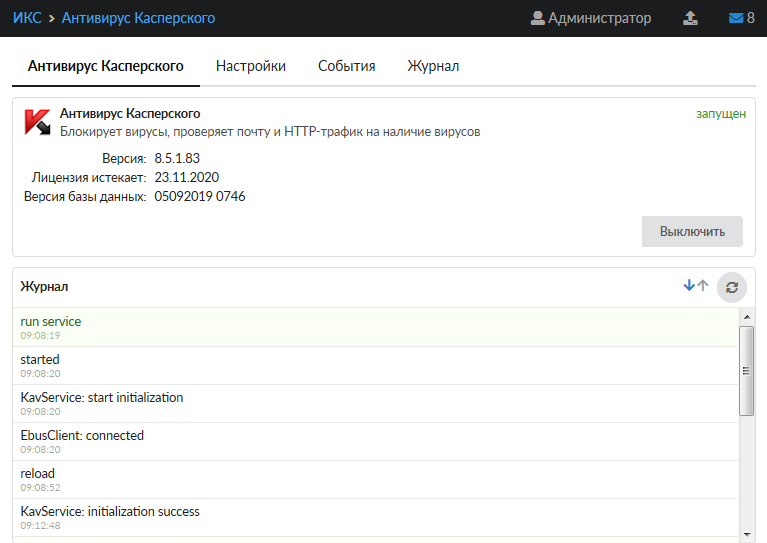The width and height of the screenshot is (767, 543).
Task: Sort the journal with the up arrow
Action: pyautogui.click(x=703, y=285)
